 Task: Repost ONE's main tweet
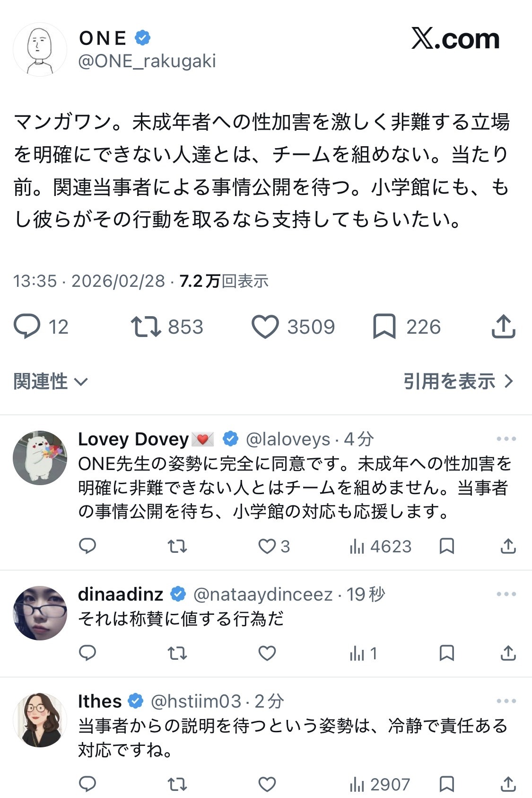pyautogui.click(x=146, y=327)
